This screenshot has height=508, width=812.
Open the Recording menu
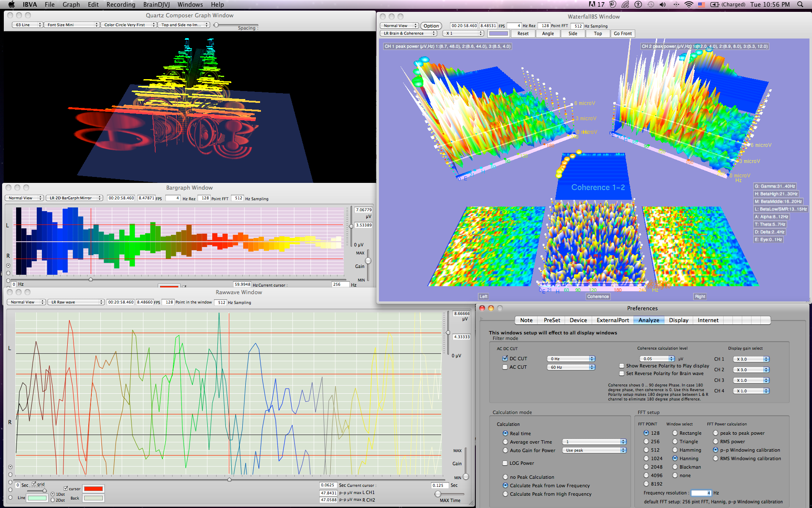(121, 5)
